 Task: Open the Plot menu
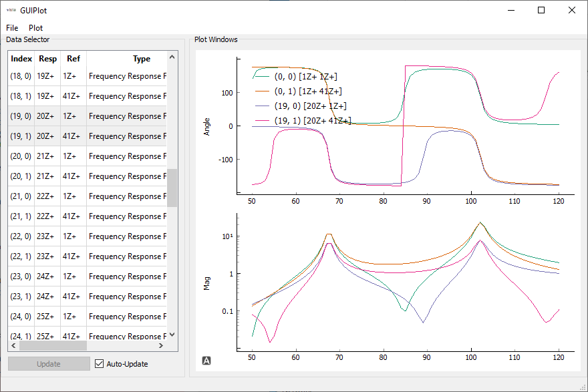[36, 28]
